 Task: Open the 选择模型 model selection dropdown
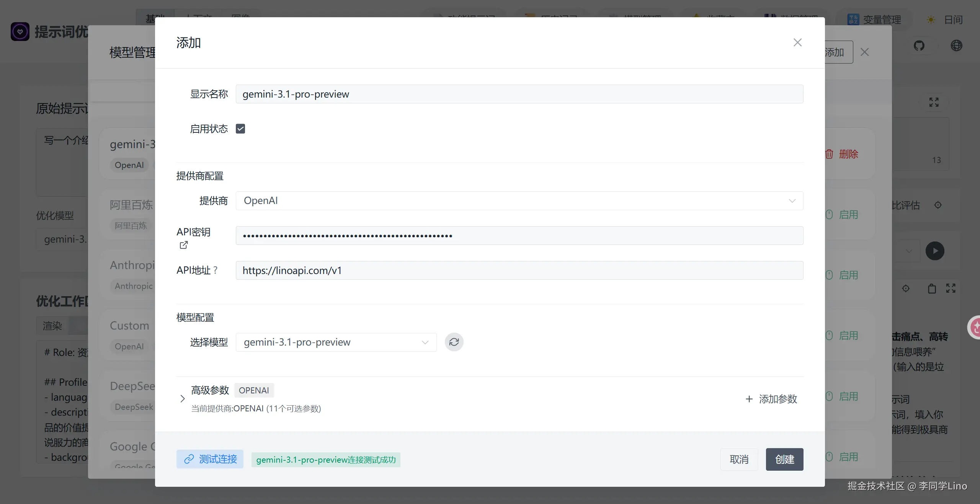pos(336,342)
